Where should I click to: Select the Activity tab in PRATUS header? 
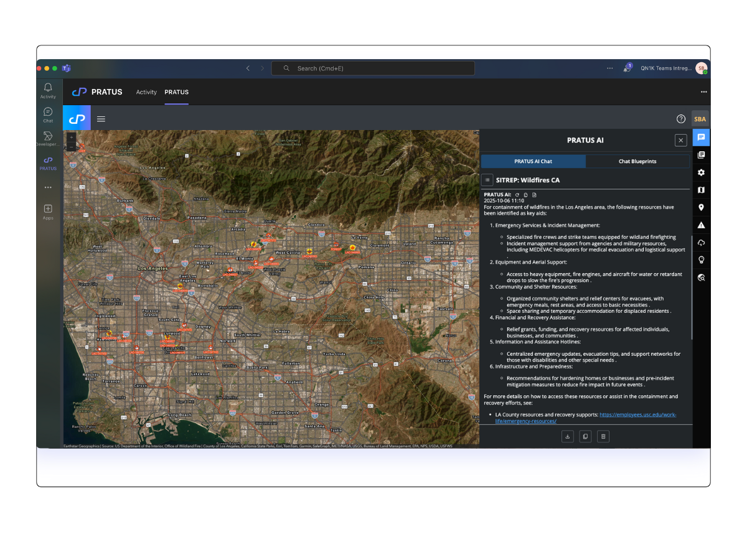click(x=146, y=92)
